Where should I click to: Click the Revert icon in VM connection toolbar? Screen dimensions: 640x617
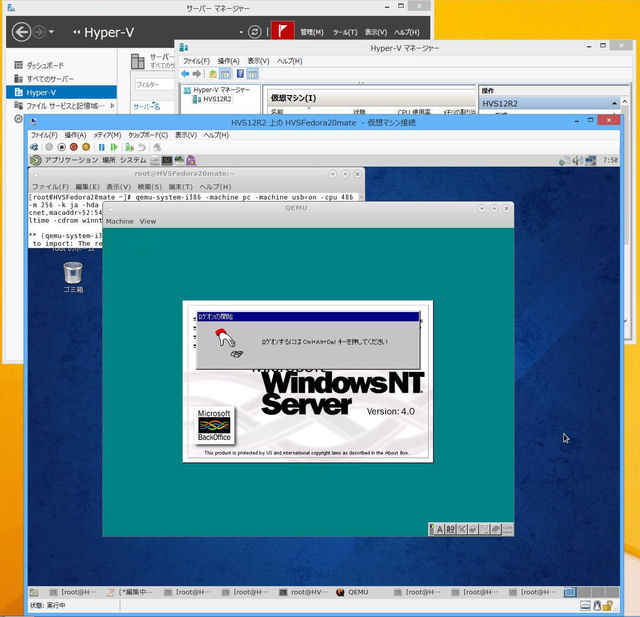click(142, 147)
